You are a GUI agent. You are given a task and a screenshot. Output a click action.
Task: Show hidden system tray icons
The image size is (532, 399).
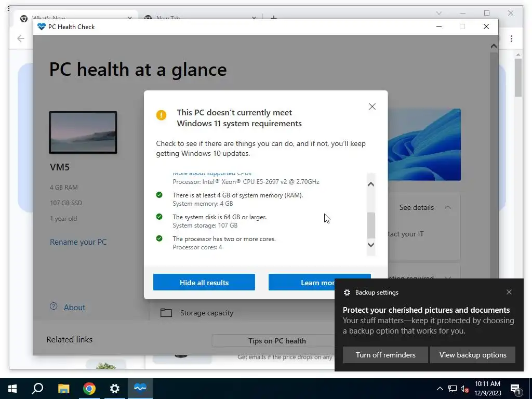coord(440,389)
